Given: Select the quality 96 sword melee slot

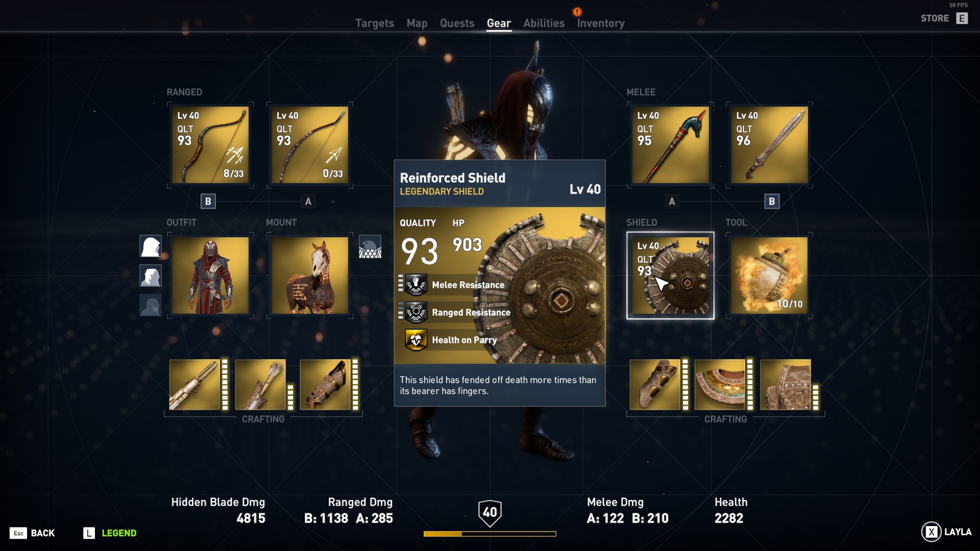Looking at the screenshot, I should click(769, 145).
